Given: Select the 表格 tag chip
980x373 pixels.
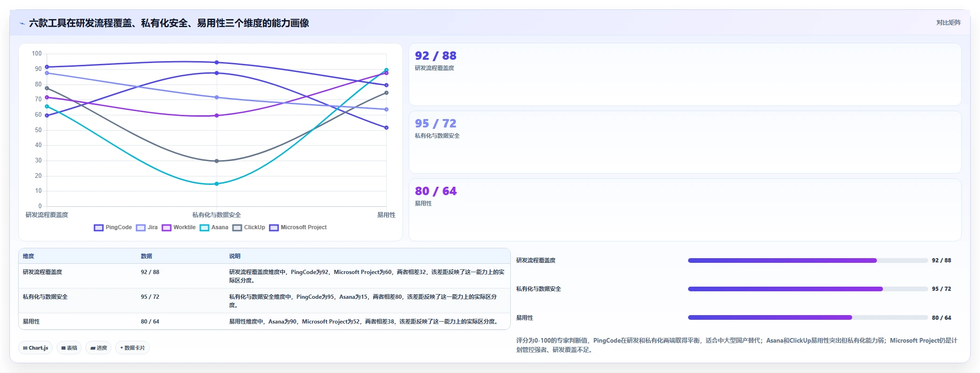Looking at the screenshot, I should [69, 348].
